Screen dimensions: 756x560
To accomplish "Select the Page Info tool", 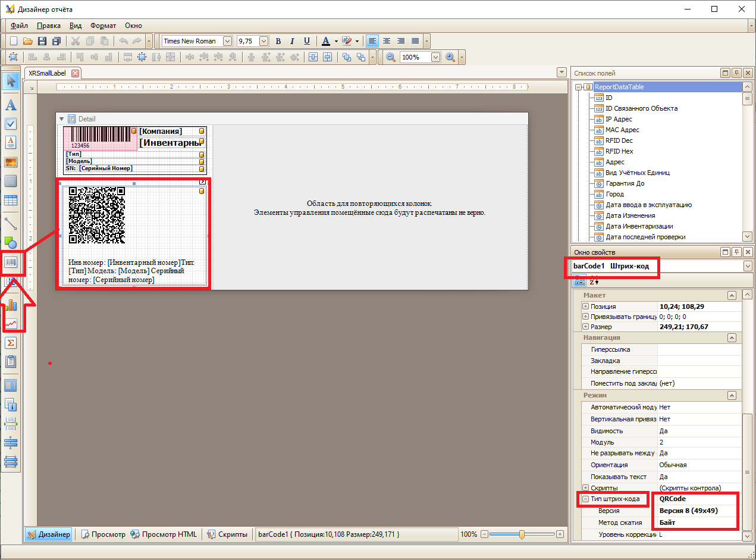I will [x=11, y=405].
